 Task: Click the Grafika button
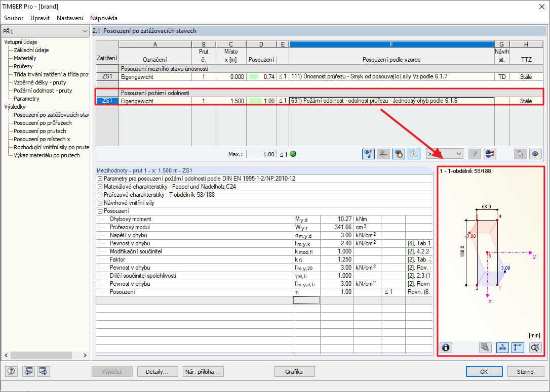pyautogui.click(x=294, y=372)
